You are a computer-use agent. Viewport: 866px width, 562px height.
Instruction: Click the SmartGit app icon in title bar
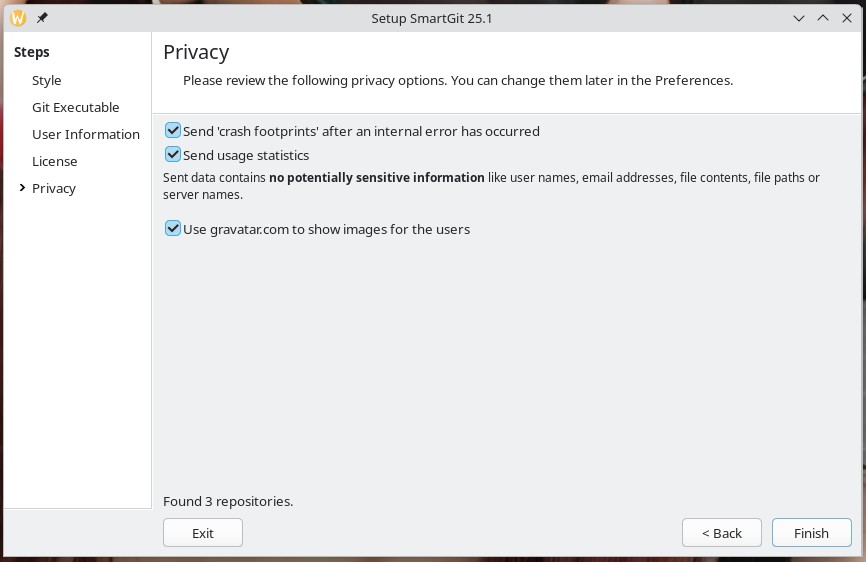[18, 18]
